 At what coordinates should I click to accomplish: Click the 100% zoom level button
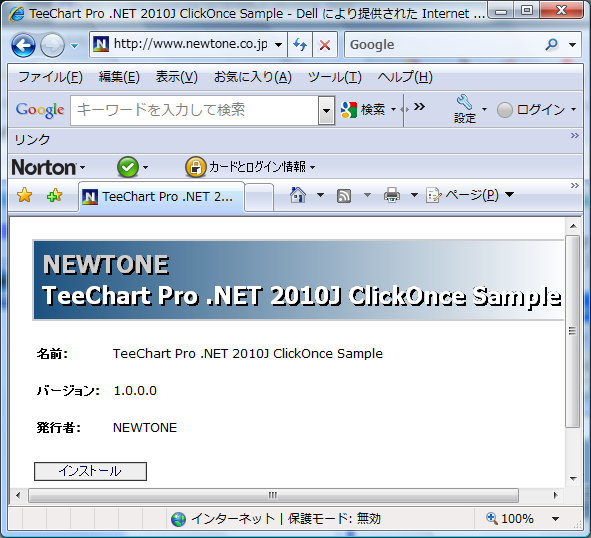510,519
